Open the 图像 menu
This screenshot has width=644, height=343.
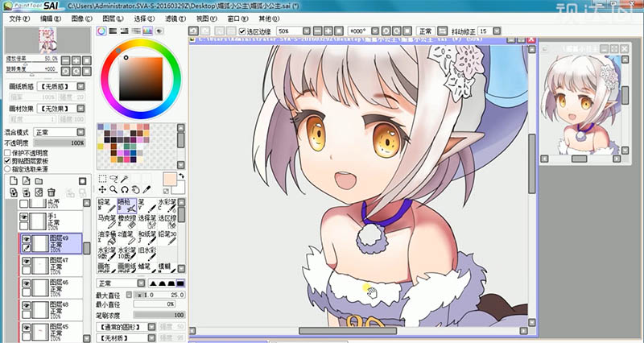pos(82,19)
